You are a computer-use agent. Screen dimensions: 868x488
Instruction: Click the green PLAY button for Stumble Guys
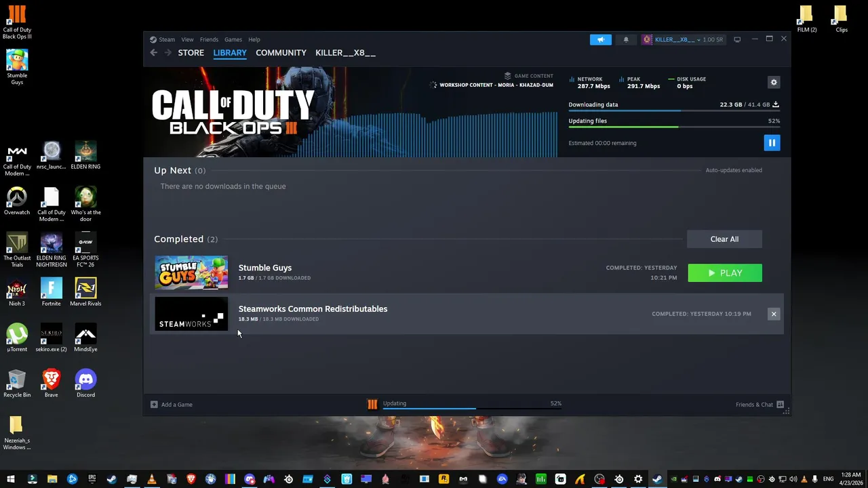tap(725, 273)
